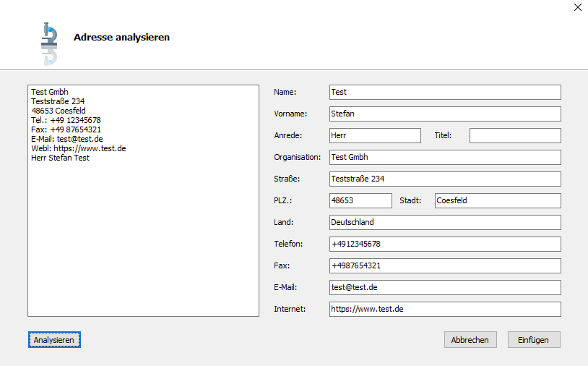Click the Straße input field
Screen dimensions: 588x366
pos(445,179)
